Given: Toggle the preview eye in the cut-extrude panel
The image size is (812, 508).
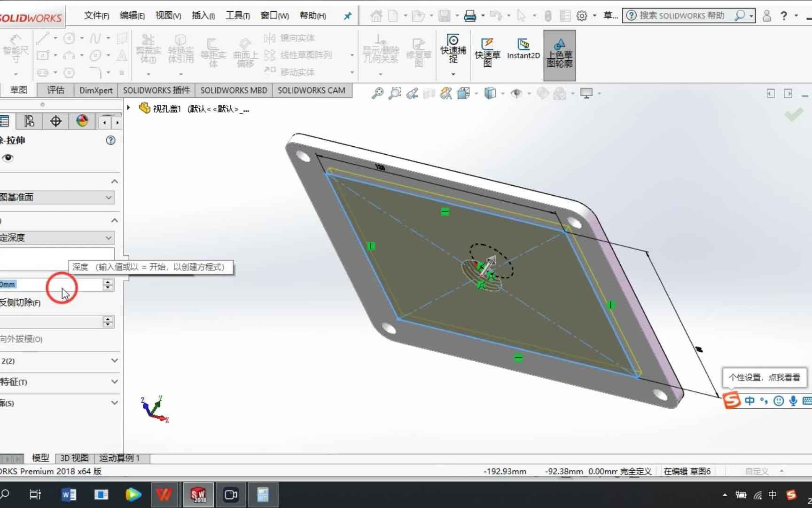Looking at the screenshot, I should click(x=8, y=159).
